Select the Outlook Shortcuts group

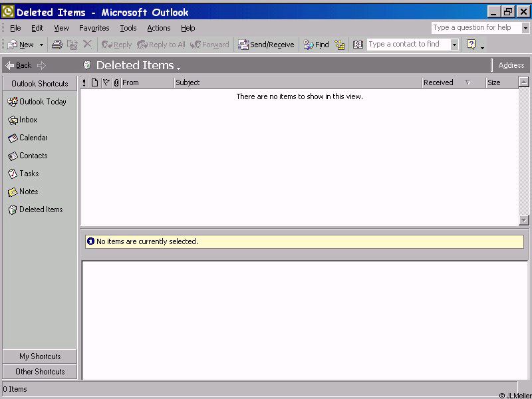[x=40, y=84]
